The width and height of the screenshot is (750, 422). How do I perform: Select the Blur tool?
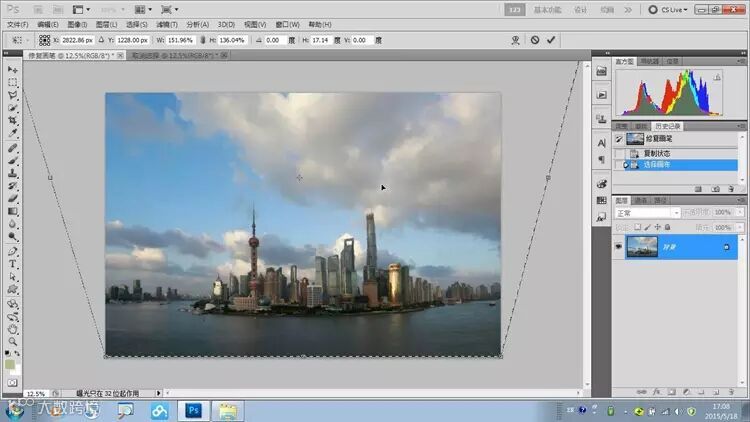pyautogui.click(x=12, y=224)
